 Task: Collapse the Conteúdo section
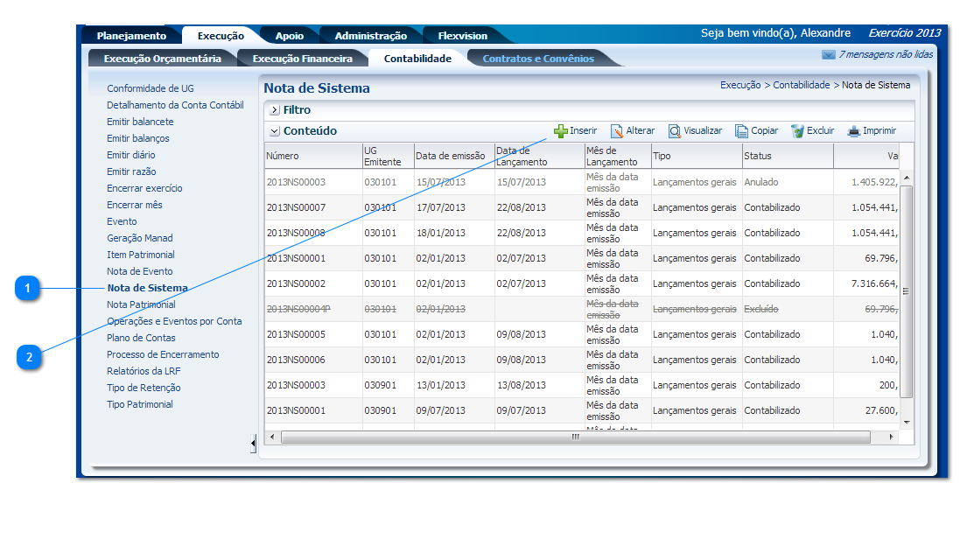coord(275,131)
